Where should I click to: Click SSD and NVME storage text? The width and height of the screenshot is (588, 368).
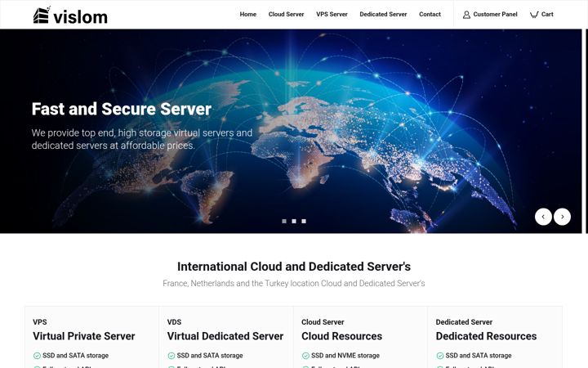345,355
